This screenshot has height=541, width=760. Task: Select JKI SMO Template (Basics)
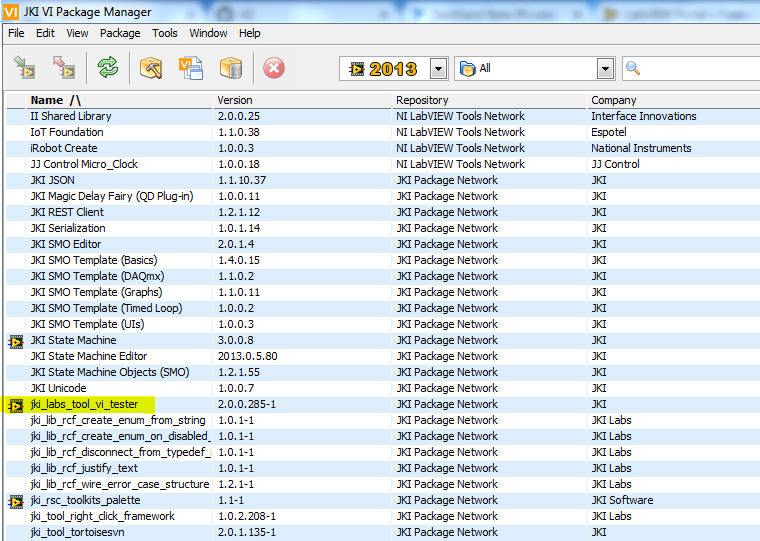(94, 260)
